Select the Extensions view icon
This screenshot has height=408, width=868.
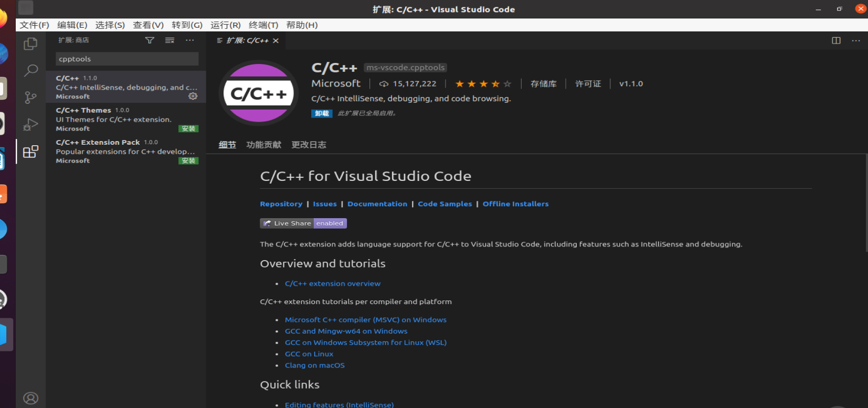click(30, 152)
